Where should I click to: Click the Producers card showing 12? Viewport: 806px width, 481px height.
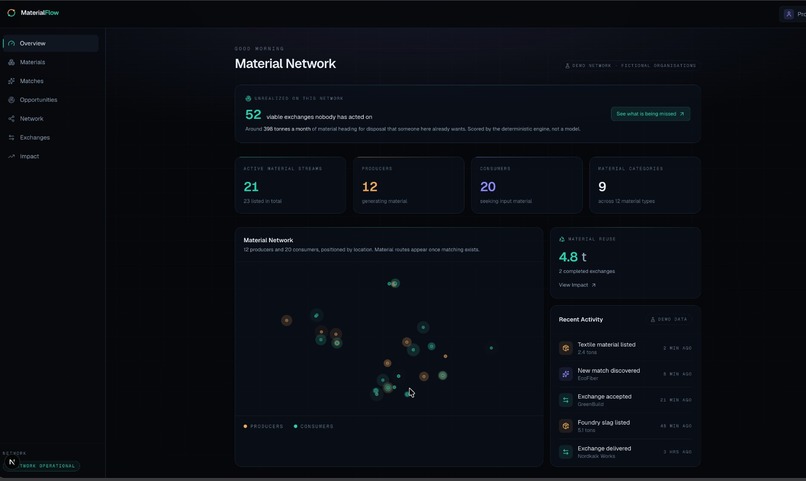coord(409,185)
